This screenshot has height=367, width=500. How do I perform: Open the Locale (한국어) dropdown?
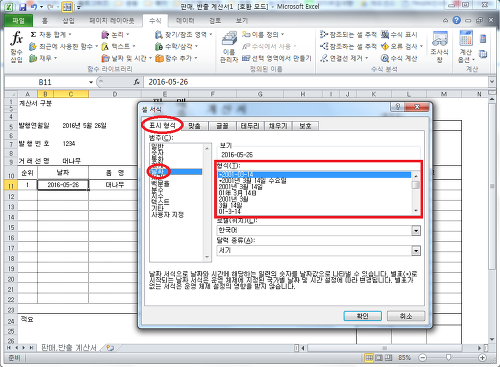click(x=416, y=230)
